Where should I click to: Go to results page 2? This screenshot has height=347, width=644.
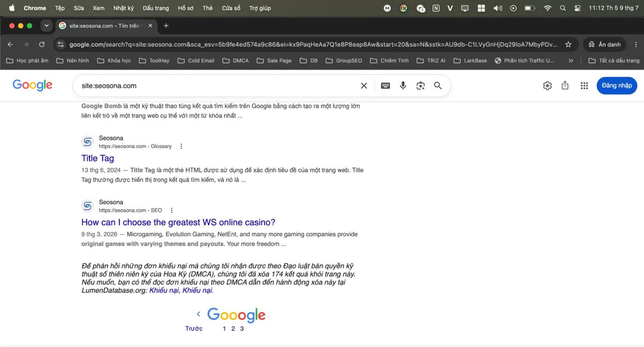coord(233,329)
